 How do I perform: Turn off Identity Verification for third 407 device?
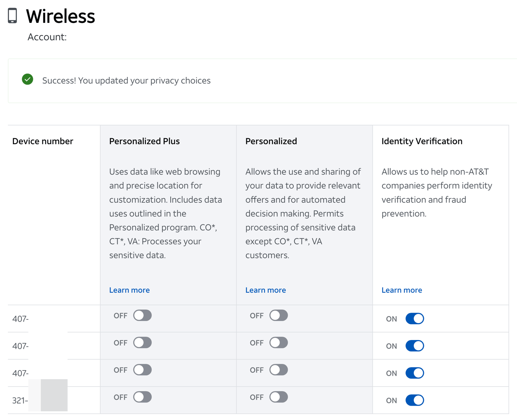(x=414, y=373)
